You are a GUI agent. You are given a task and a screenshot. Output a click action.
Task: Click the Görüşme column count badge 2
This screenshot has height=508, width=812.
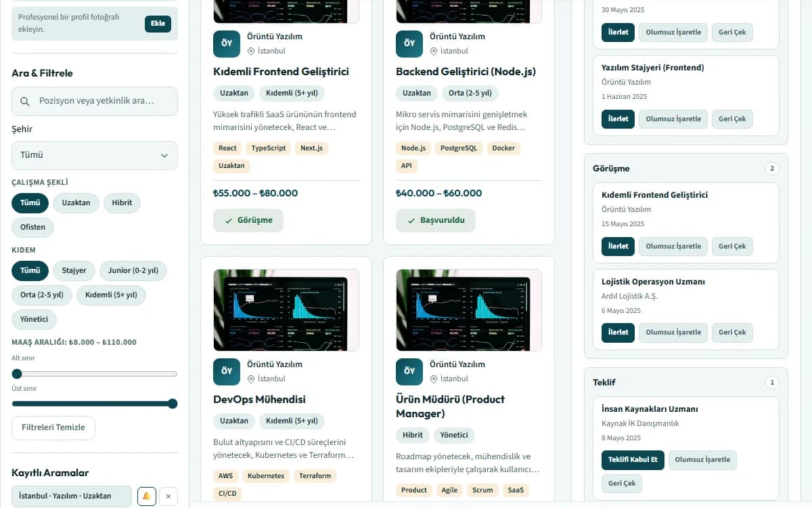point(772,169)
